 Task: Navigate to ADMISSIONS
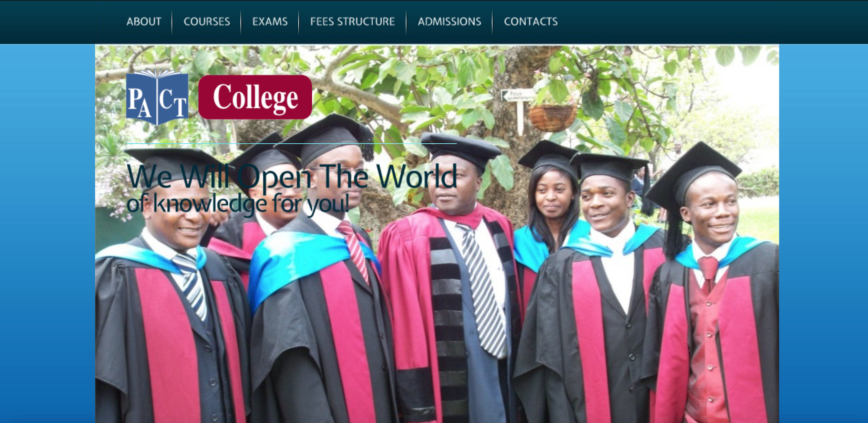(449, 22)
